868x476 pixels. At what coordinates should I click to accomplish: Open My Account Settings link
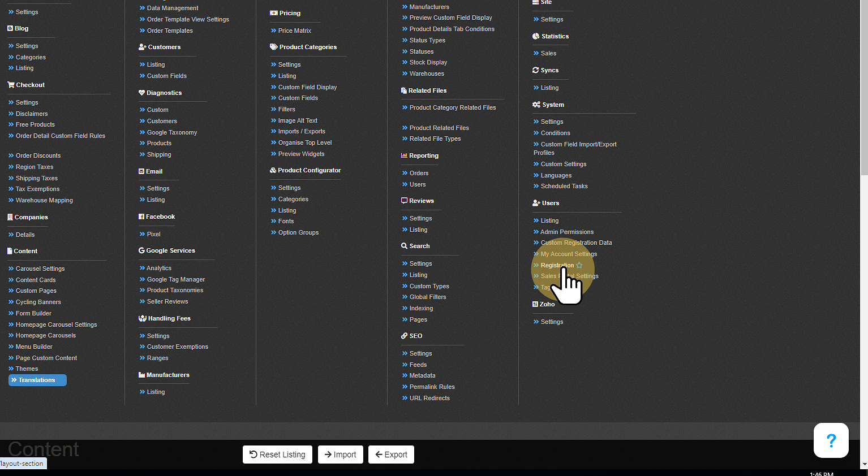click(x=569, y=254)
